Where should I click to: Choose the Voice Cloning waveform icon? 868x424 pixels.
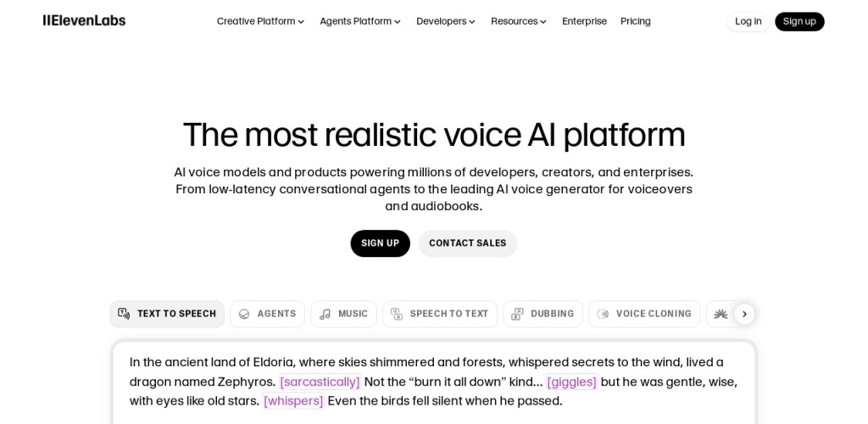point(603,314)
